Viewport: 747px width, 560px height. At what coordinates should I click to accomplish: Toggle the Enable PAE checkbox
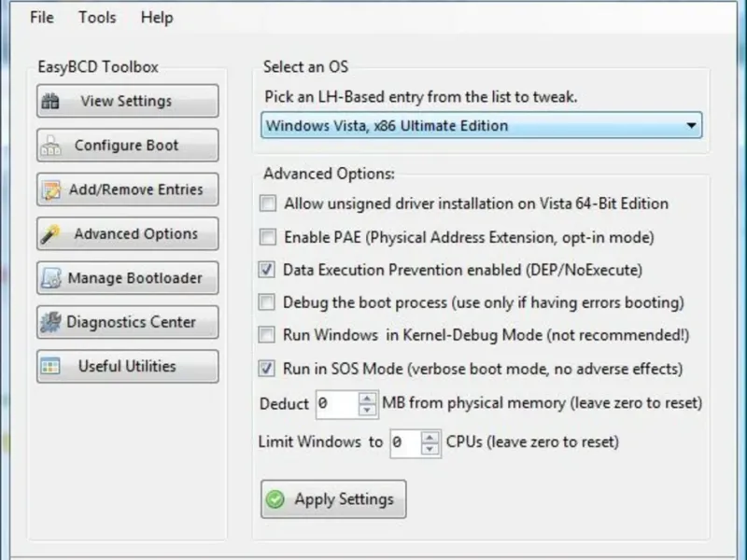[x=268, y=237]
